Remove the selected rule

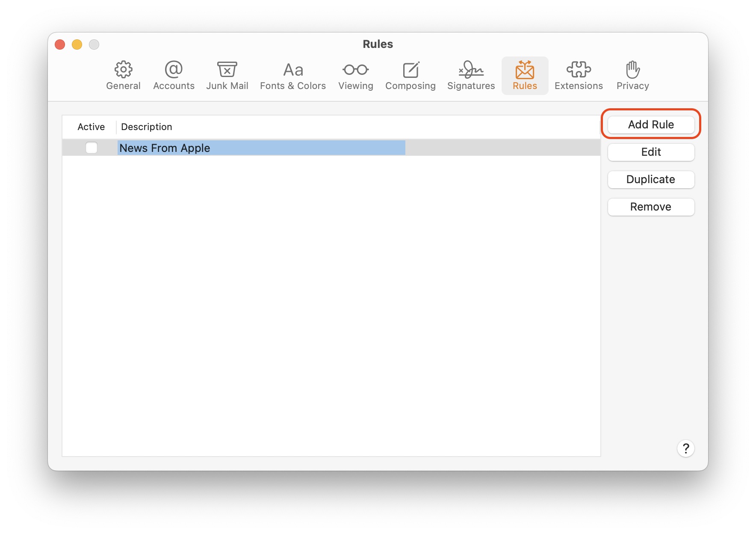point(651,207)
